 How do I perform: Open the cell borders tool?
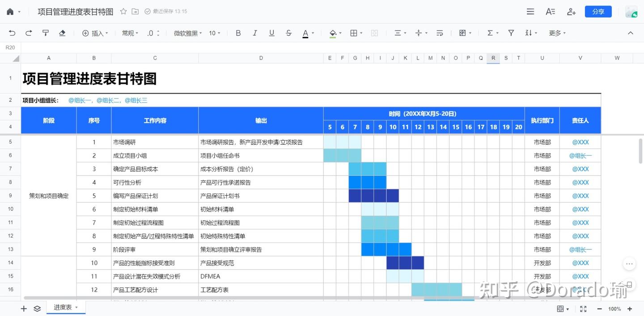point(353,33)
